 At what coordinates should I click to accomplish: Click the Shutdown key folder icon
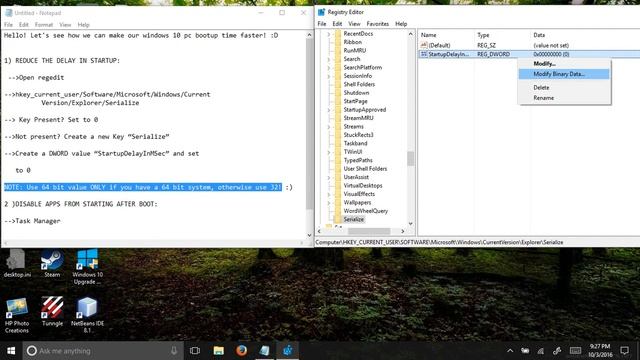[x=338, y=93]
